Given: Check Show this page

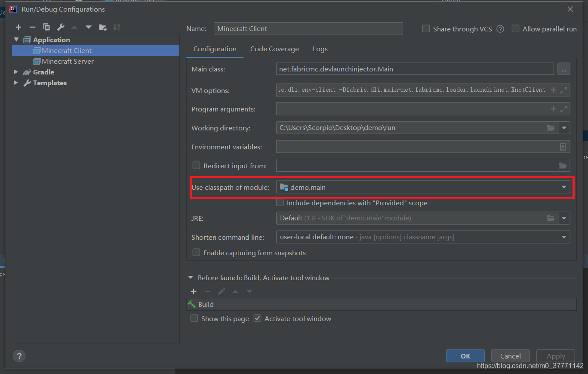Looking at the screenshot, I should [194, 318].
